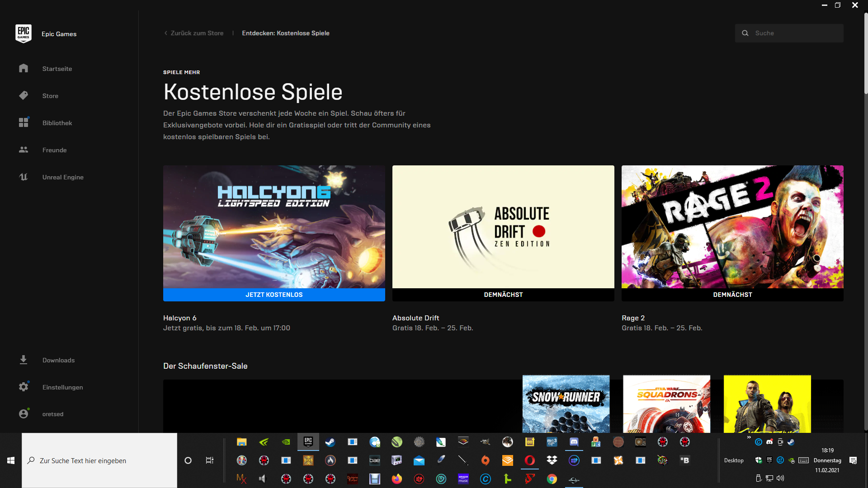
Task: Click in the Suche search field
Action: click(796, 33)
